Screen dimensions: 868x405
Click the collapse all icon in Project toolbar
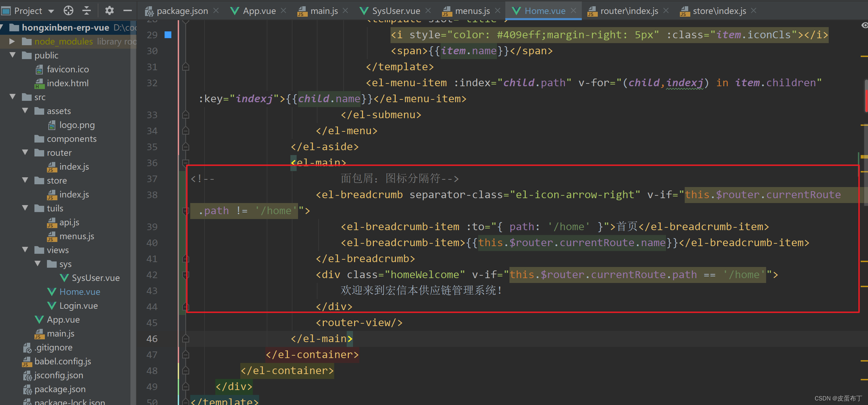[x=87, y=11]
